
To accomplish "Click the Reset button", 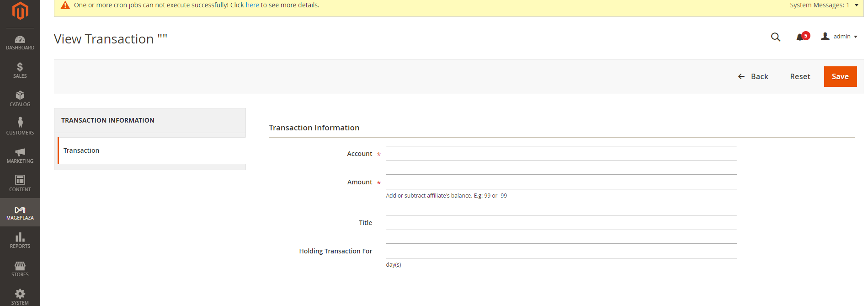I will [x=800, y=76].
